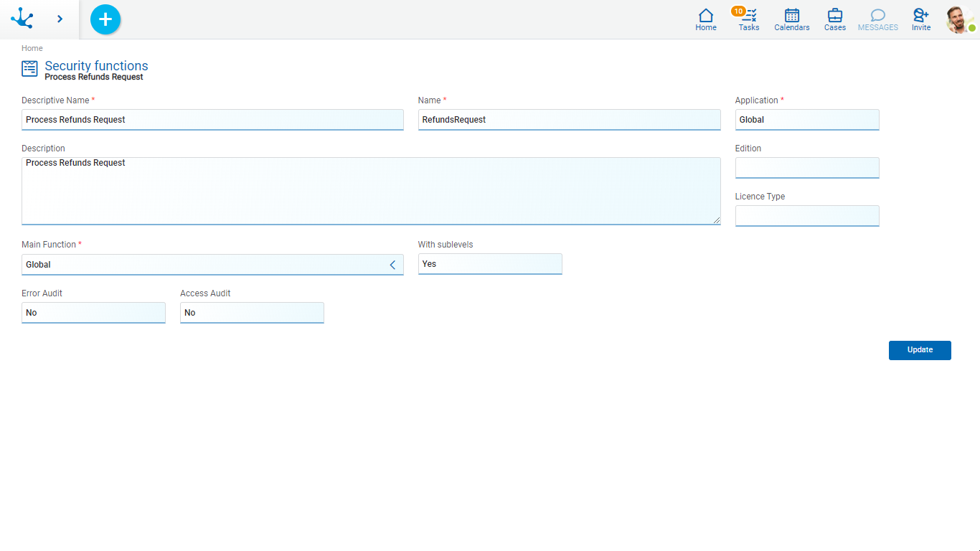This screenshot has height=551, width=980.
Task: Open the Access Audit dropdown
Action: (252, 313)
